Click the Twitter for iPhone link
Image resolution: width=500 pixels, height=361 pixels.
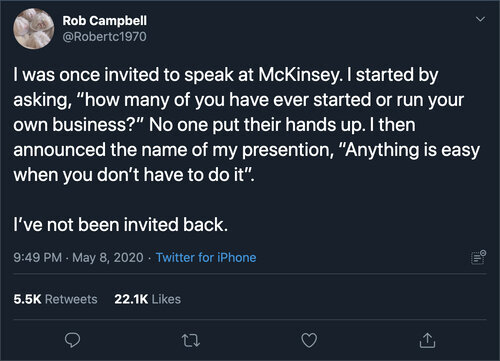206,258
